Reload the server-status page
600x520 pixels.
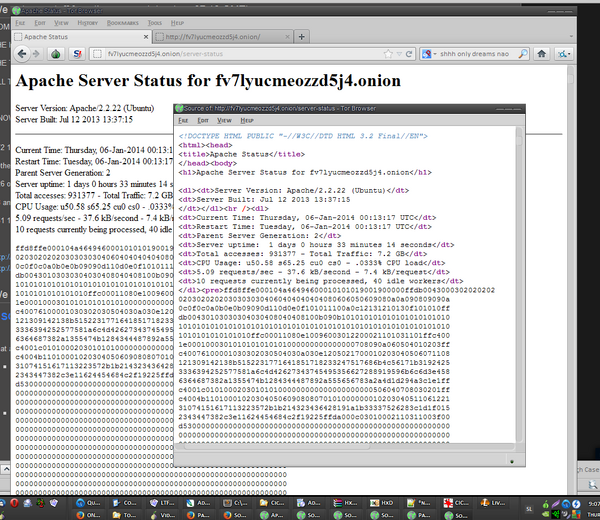409,54
